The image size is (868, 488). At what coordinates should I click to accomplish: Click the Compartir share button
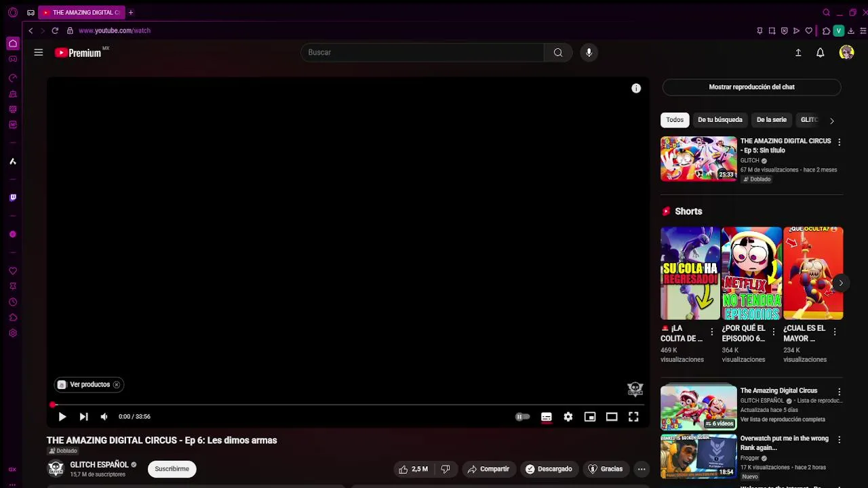(488, 469)
